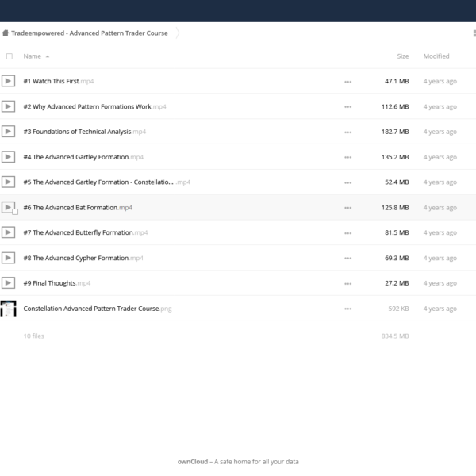Open #3 Foundations of Technical Analysis.mp4
Viewport: 476px width, 476px height.
pos(85,132)
